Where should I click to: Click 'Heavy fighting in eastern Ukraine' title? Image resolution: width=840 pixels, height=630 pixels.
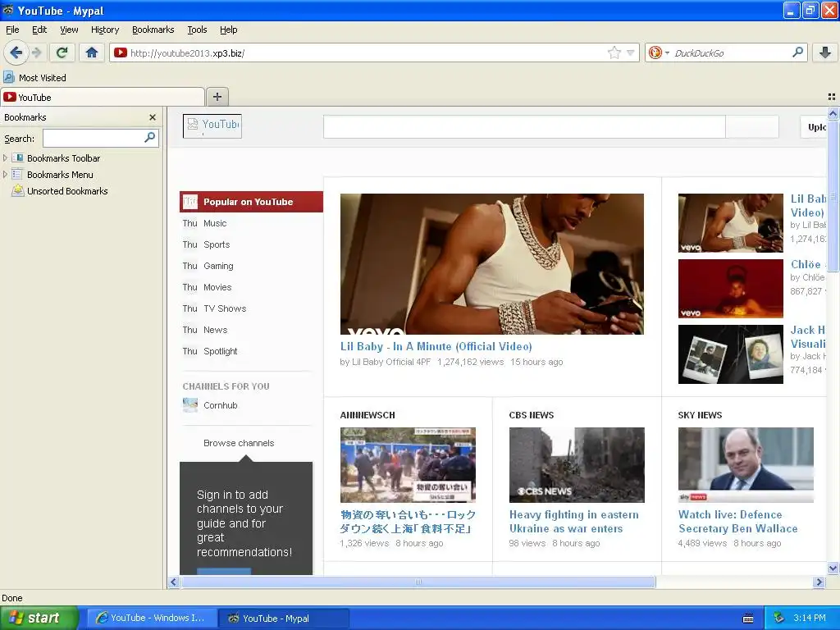point(573,521)
